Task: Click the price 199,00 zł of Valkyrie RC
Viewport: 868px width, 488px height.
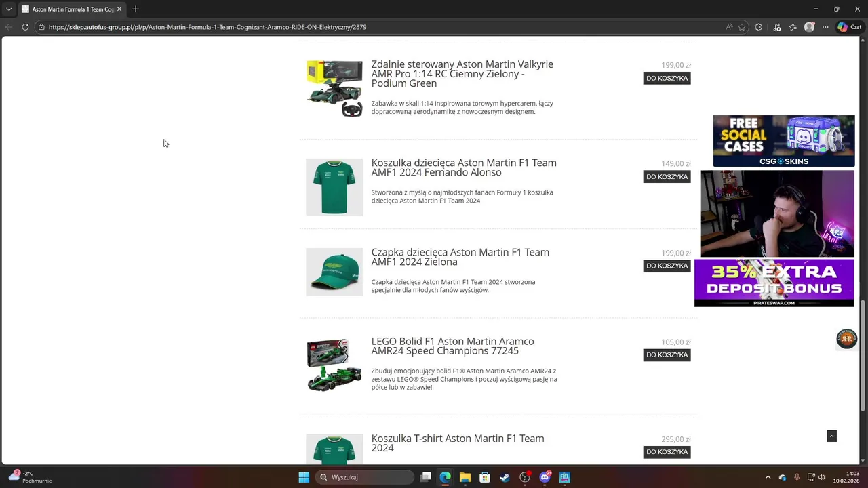Action: [676, 65]
